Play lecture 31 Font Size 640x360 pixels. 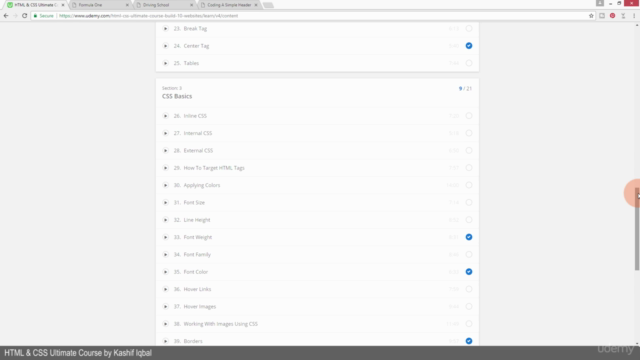pos(165,202)
